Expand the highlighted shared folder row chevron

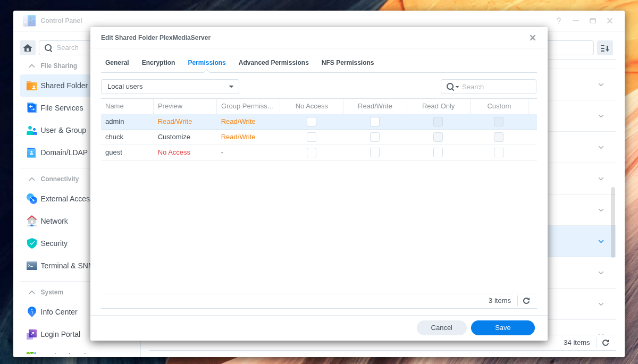tap(601, 241)
